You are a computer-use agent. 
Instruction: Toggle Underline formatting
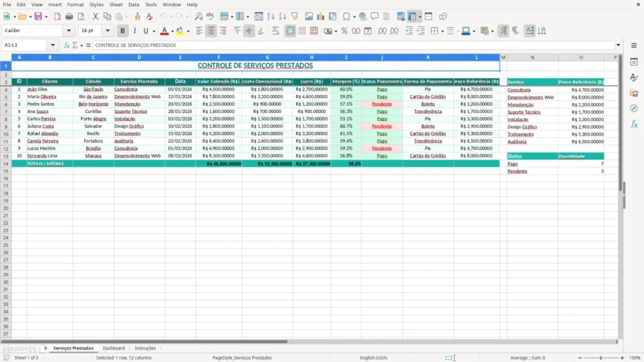pyautogui.click(x=145, y=31)
